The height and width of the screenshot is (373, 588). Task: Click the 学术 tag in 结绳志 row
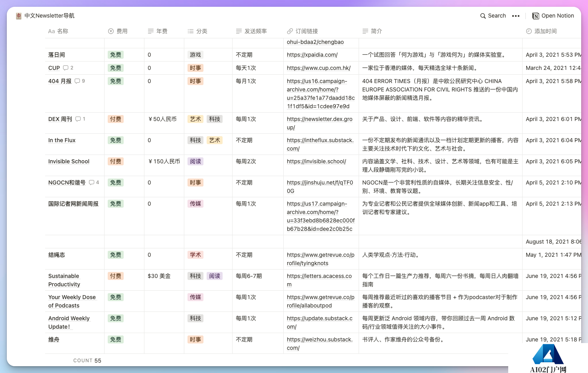pos(195,255)
